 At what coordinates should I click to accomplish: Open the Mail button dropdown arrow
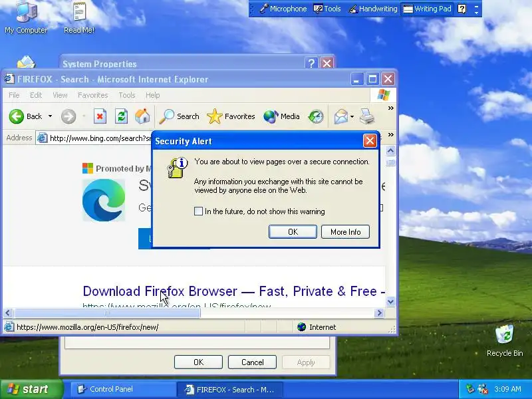coord(352,117)
